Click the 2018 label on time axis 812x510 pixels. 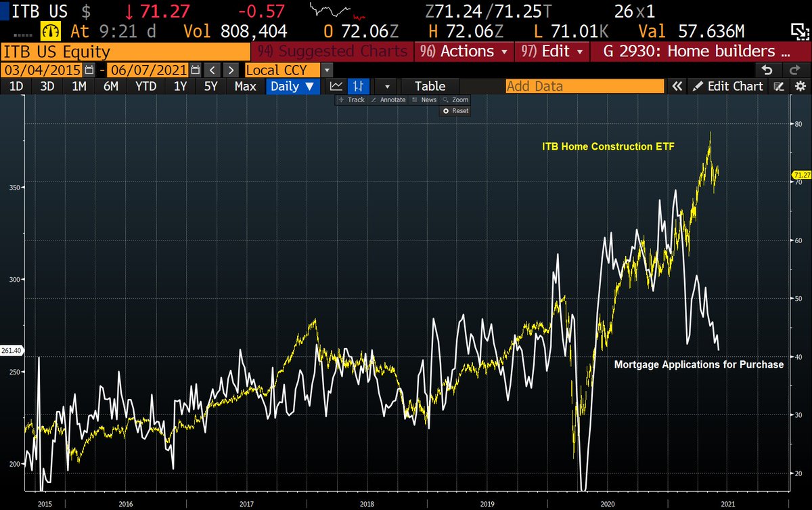pos(367,503)
